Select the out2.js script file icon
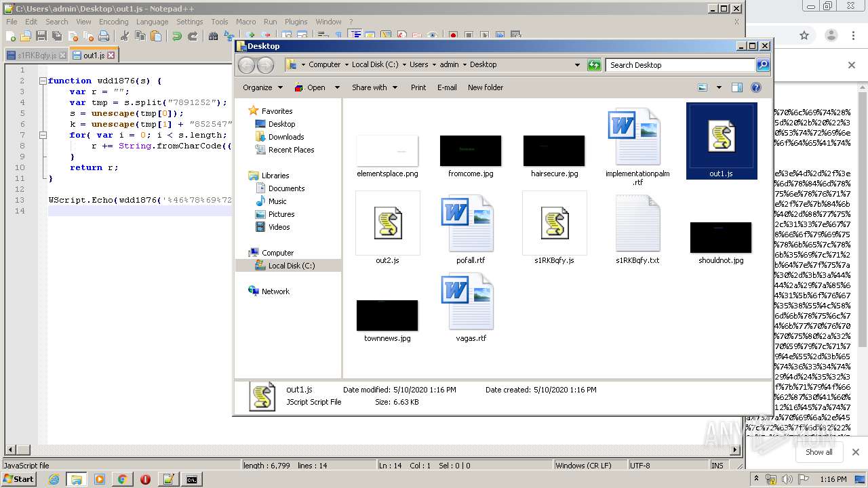This screenshot has height=488, width=868. (x=388, y=223)
